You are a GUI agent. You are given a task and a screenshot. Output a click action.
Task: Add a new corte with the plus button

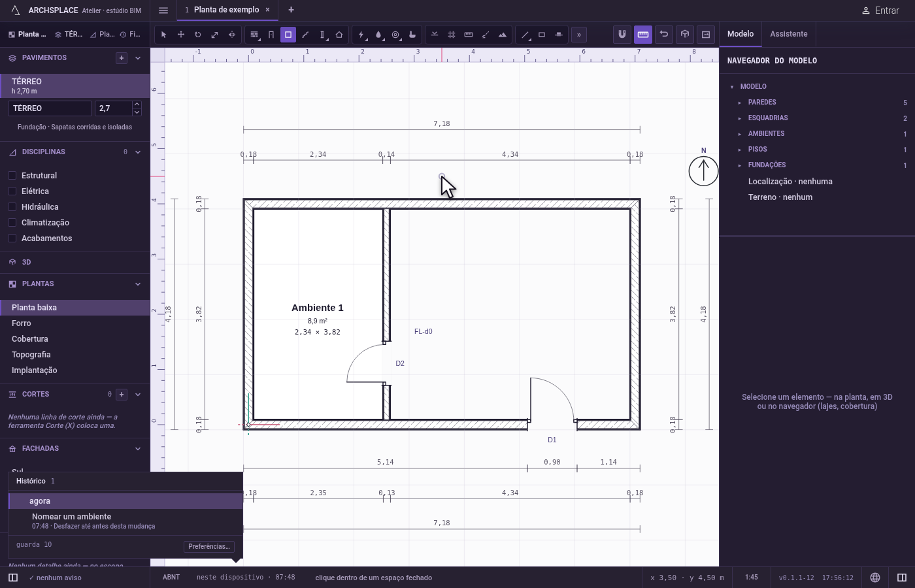[122, 395]
